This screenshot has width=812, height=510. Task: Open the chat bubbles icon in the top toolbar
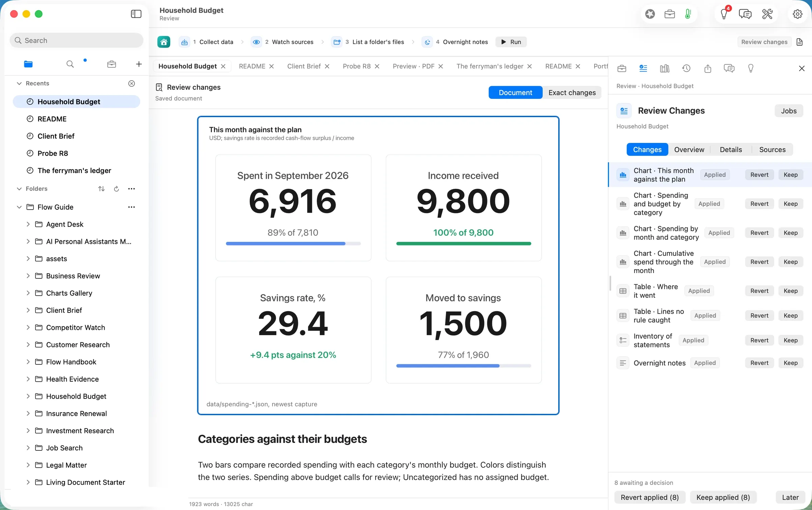745,14
